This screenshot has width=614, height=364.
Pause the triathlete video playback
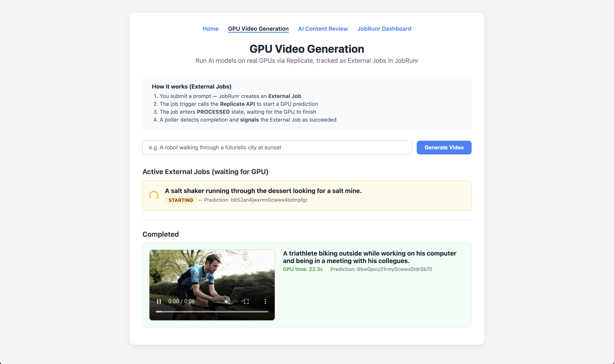(159, 301)
